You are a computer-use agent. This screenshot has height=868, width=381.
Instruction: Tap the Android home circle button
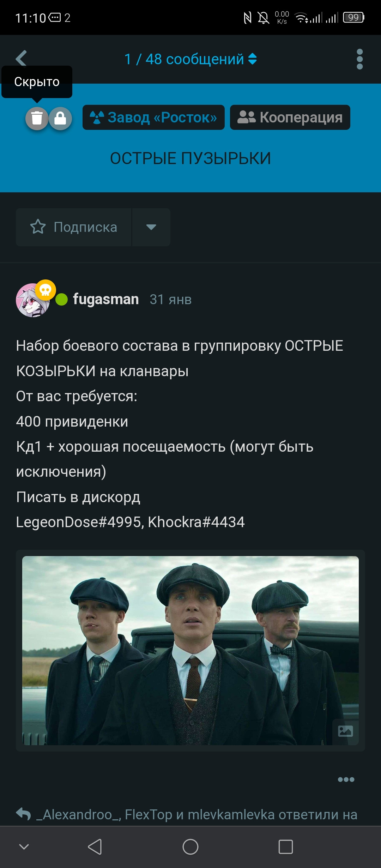tap(190, 846)
